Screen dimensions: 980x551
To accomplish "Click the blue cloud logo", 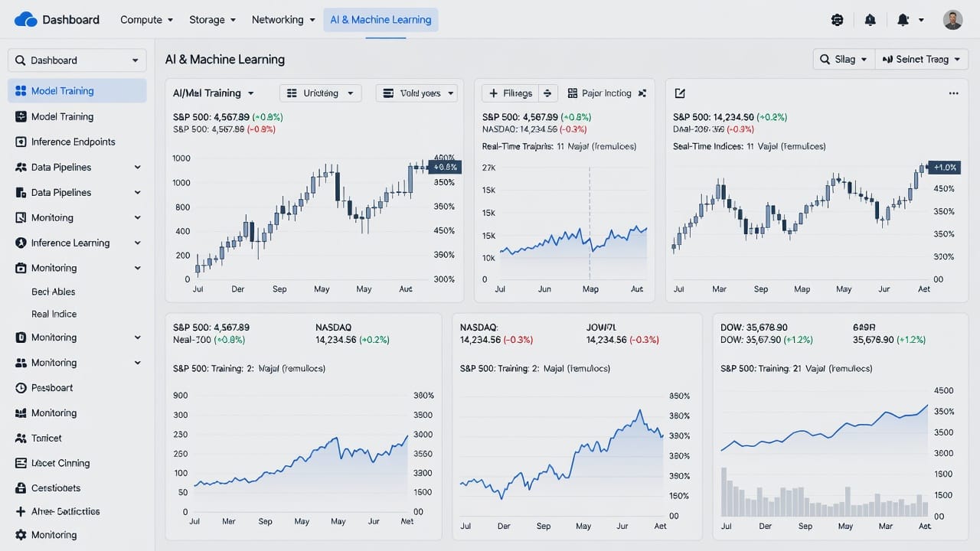I will pyautogui.click(x=25, y=19).
